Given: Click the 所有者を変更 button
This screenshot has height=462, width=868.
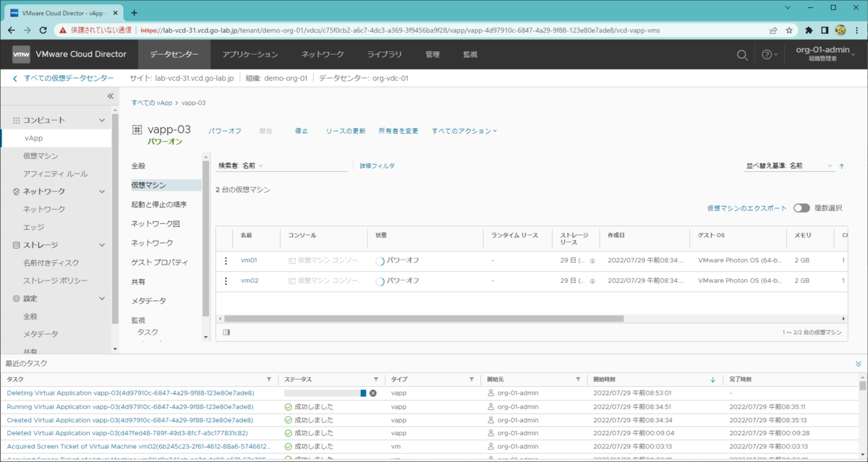Looking at the screenshot, I should [399, 131].
